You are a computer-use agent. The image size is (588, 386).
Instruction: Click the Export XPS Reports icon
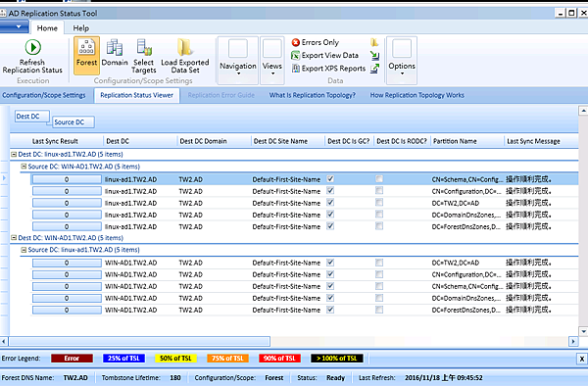click(x=296, y=69)
